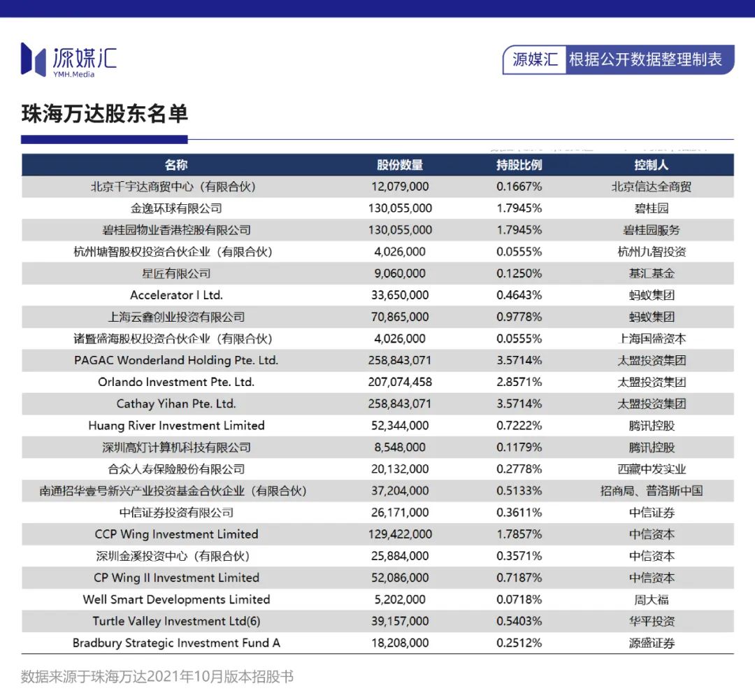Click share count 129,422,000
Viewport: 755px width, 700px height.
[400, 534]
